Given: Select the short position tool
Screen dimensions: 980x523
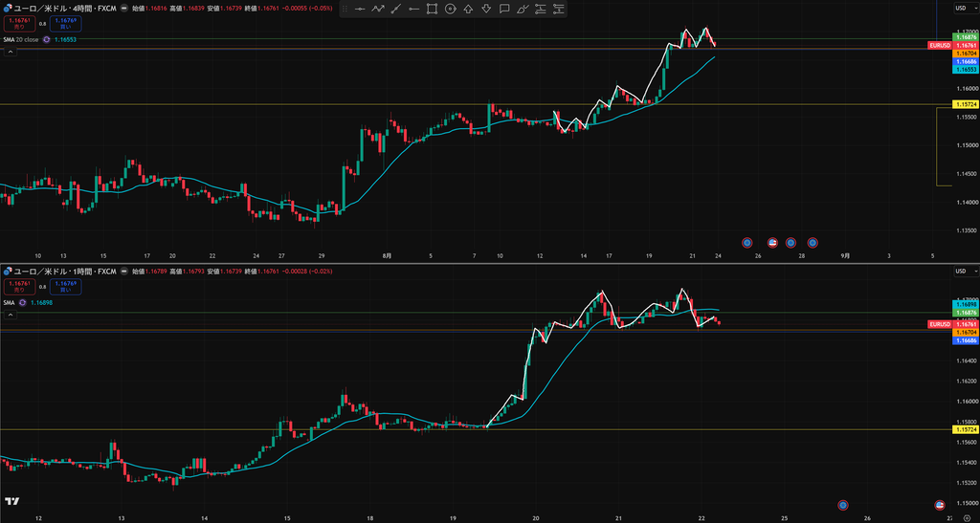Looking at the screenshot, I should pos(559,9).
